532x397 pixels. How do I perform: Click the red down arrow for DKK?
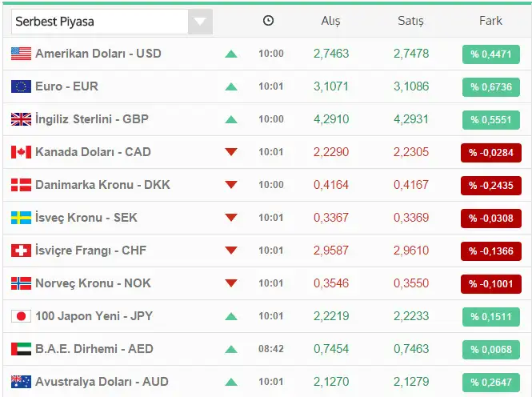point(231,185)
